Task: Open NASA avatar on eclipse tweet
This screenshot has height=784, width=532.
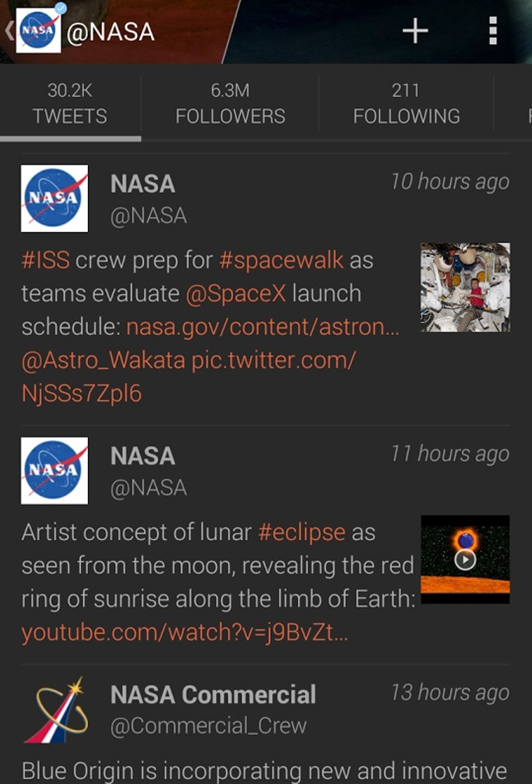Action: [x=54, y=471]
